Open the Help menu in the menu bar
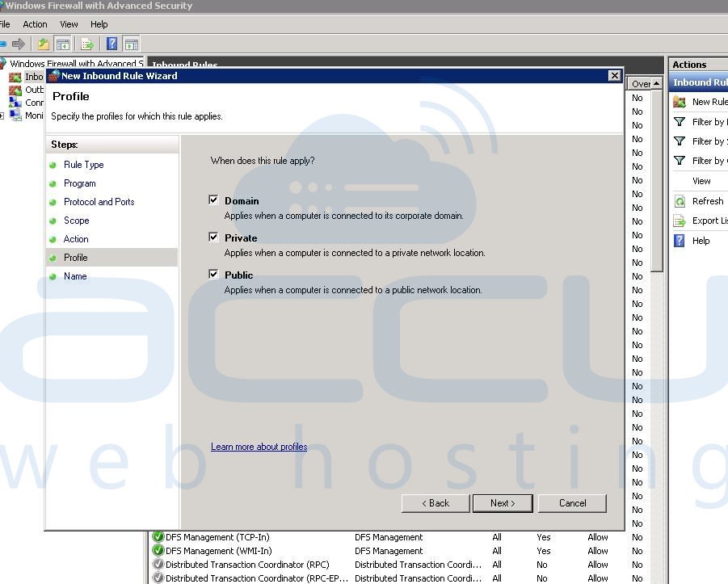 click(x=99, y=24)
